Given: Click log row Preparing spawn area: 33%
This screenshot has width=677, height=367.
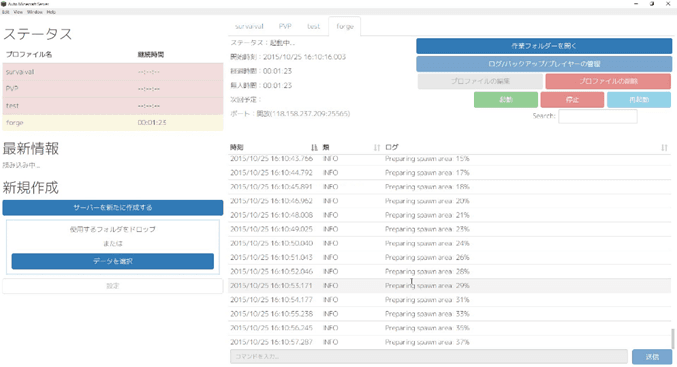Looking at the screenshot, I should pos(449,314).
